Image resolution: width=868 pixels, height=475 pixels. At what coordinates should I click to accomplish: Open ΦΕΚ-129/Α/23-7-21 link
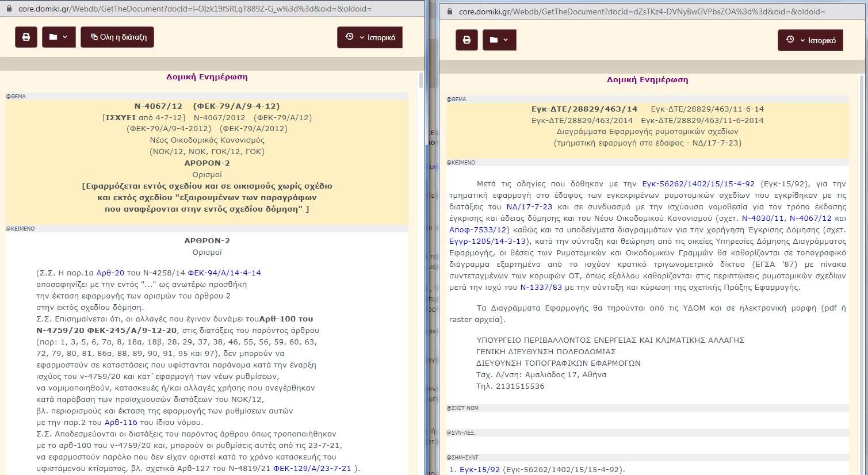pos(312,469)
